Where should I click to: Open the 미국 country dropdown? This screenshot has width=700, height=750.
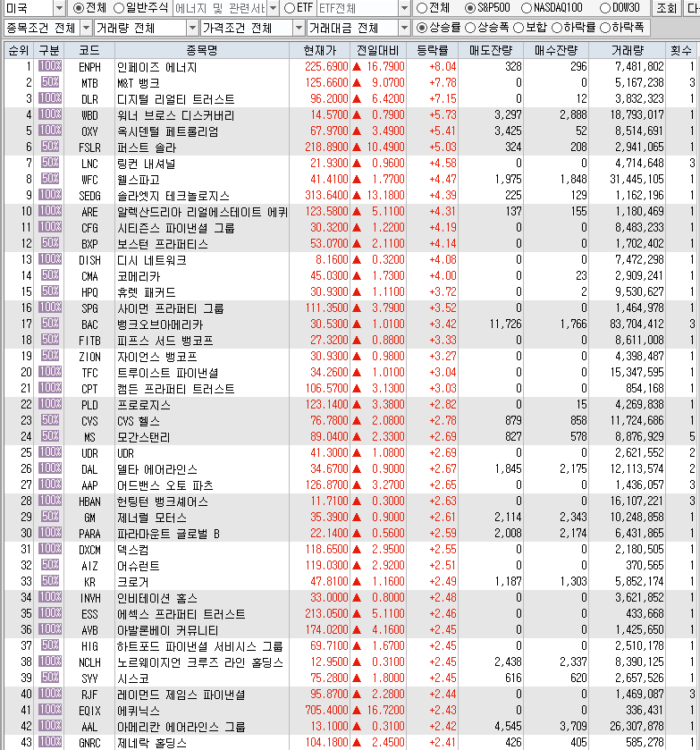[x=59, y=8]
